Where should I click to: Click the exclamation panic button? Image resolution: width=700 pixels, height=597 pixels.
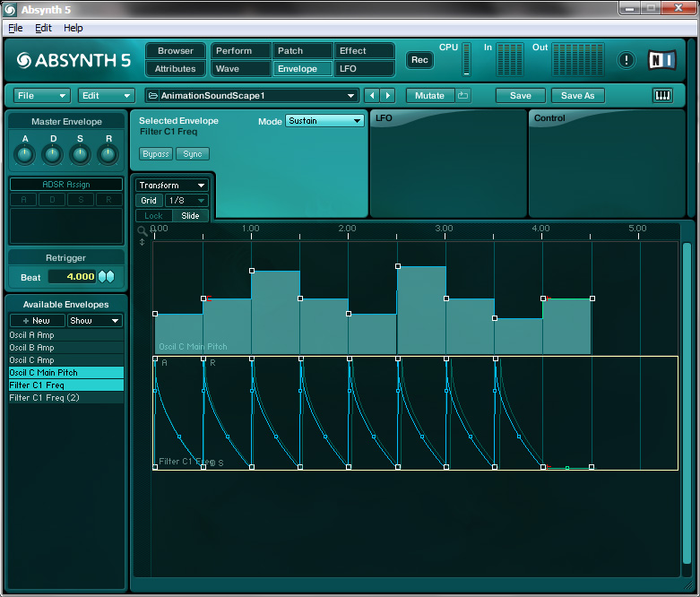pyautogui.click(x=627, y=60)
